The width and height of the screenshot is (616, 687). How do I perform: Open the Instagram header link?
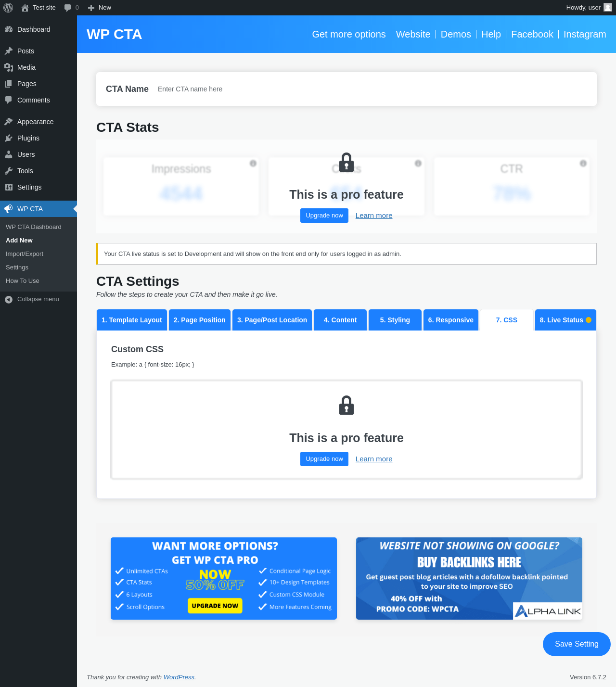click(x=585, y=34)
